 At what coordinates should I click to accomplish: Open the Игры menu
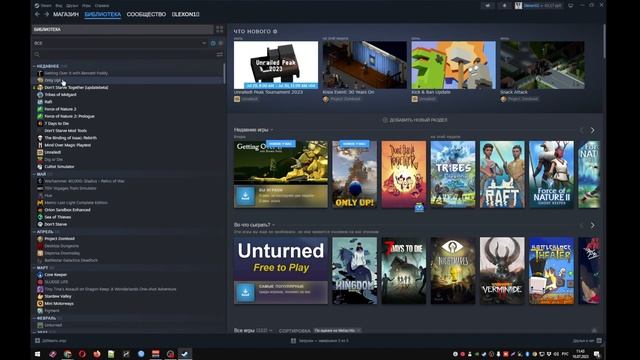pos(87,6)
